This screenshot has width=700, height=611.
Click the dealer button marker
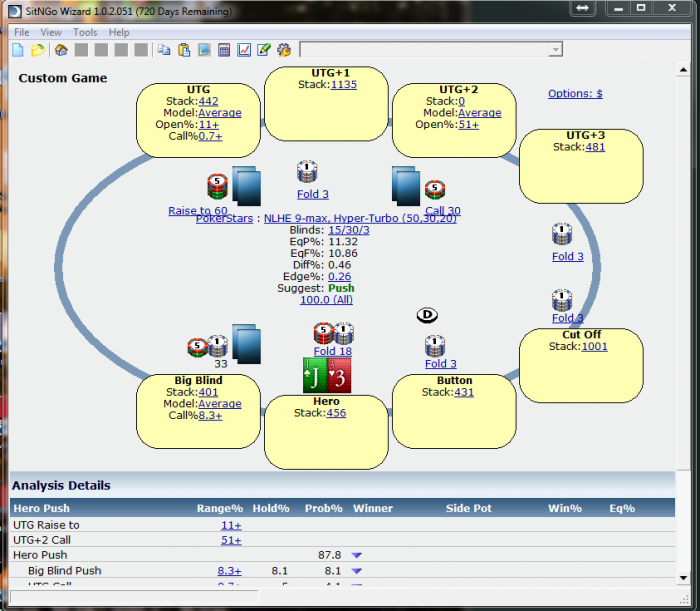coord(427,316)
